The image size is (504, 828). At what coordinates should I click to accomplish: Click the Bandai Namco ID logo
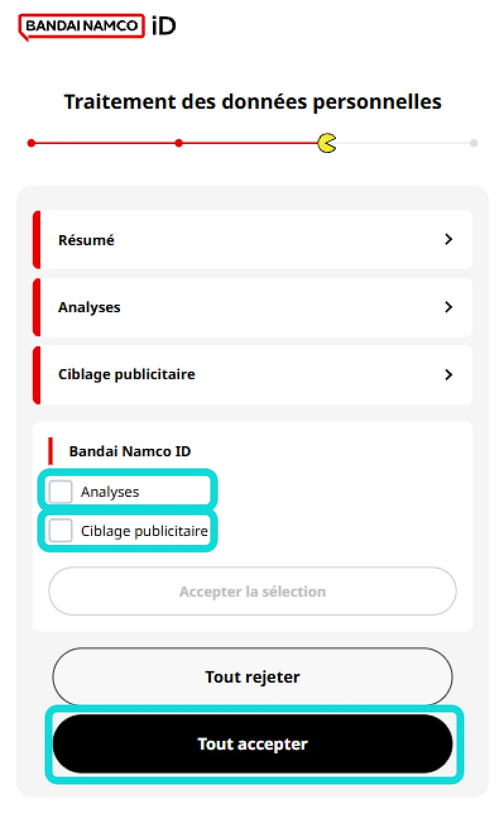pyautogui.click(x=97, y=27)
